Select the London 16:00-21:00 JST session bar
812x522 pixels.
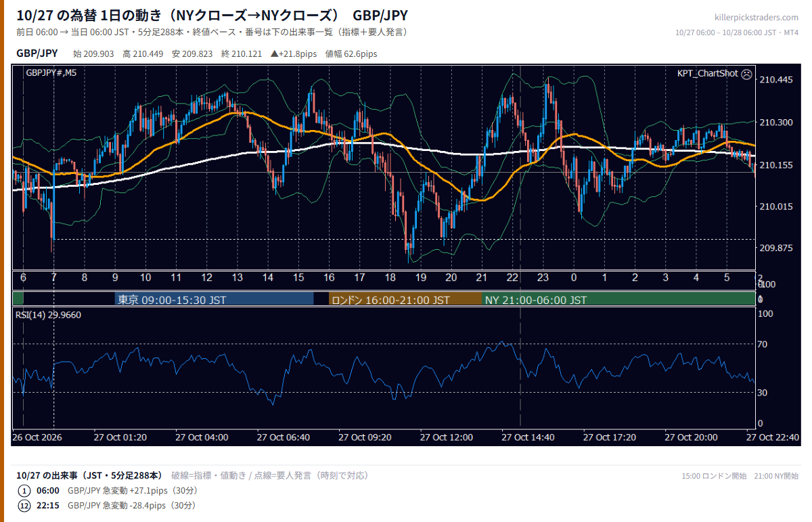405,299
